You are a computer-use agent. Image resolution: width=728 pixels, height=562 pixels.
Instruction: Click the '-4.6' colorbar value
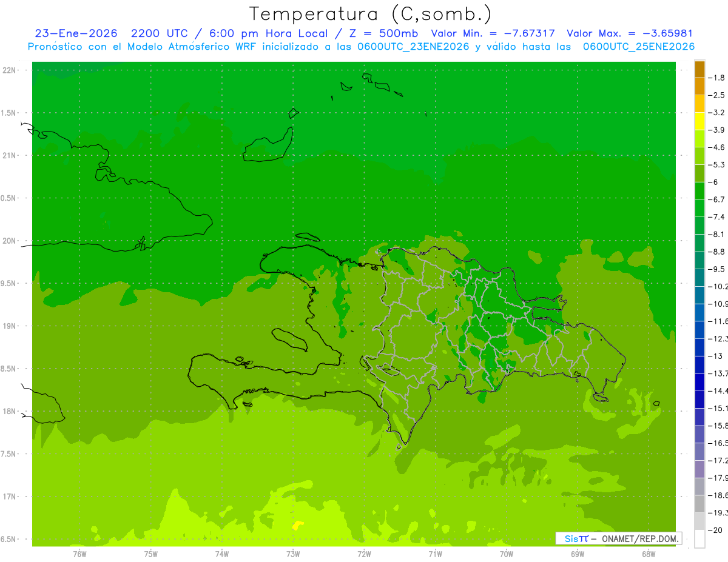point(716,147)
